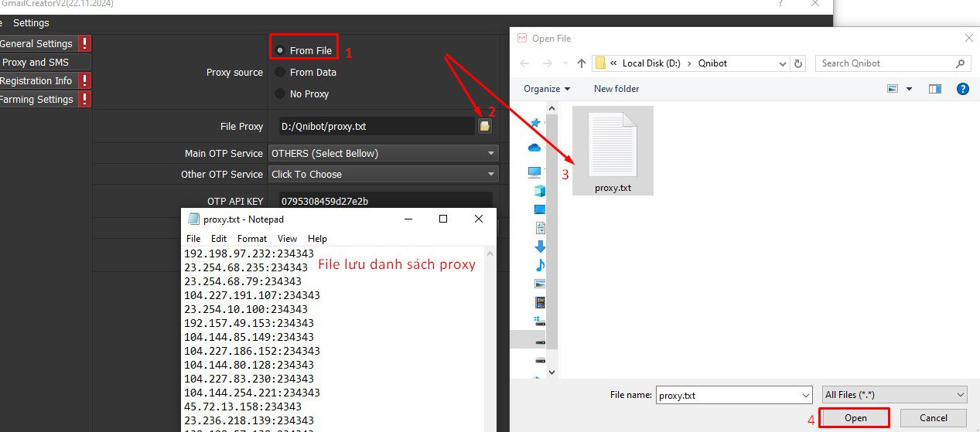The height and width of the screenshot is (432, 980).
Task: Click the up-one-level arrow in Open File
Action: click(582, 63)
